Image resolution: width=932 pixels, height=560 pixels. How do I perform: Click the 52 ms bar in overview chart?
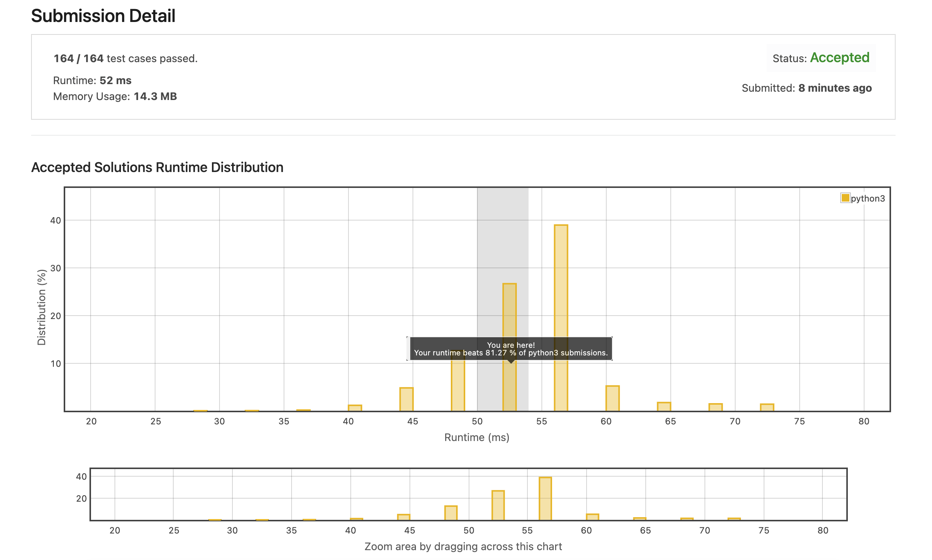coord(498,505)
